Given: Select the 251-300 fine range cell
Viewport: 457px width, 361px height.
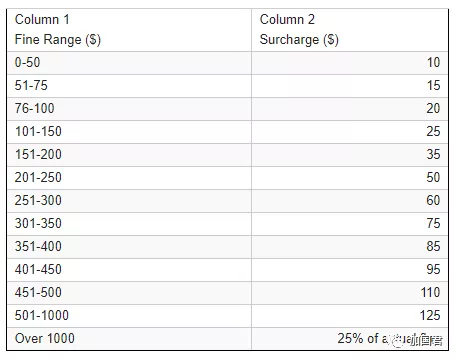Looking at the screenshot, I should pyautogui.click(x=129, y=201).
